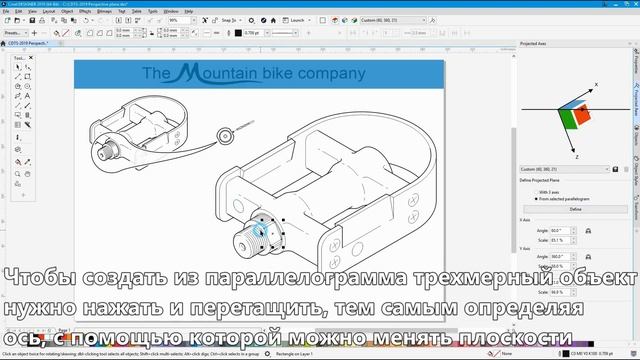Click the Save disk icon
Screen dimensions: 640x360
coord(32,20)
